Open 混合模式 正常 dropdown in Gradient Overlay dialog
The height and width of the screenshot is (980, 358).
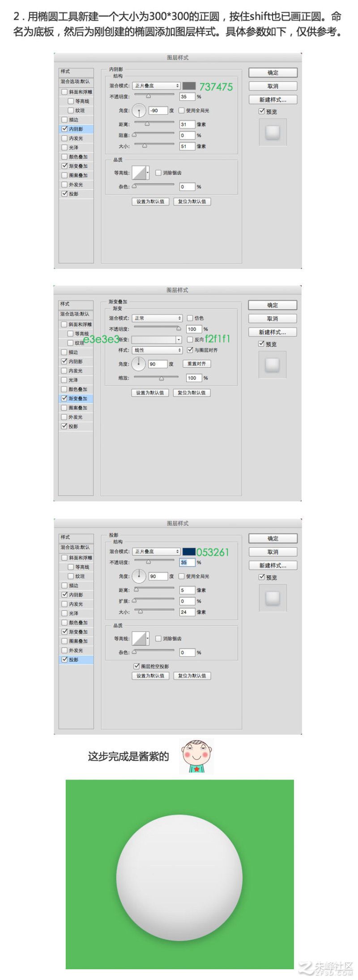[157, 318]
